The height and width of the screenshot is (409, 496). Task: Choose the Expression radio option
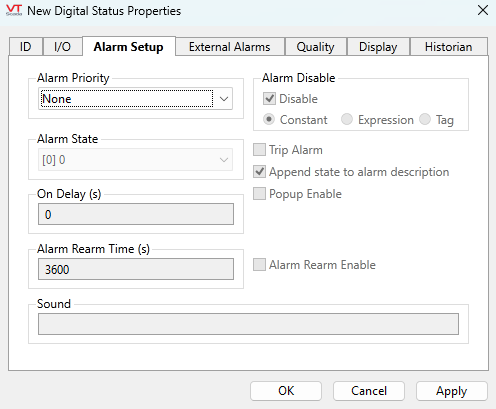click(347, 119)
